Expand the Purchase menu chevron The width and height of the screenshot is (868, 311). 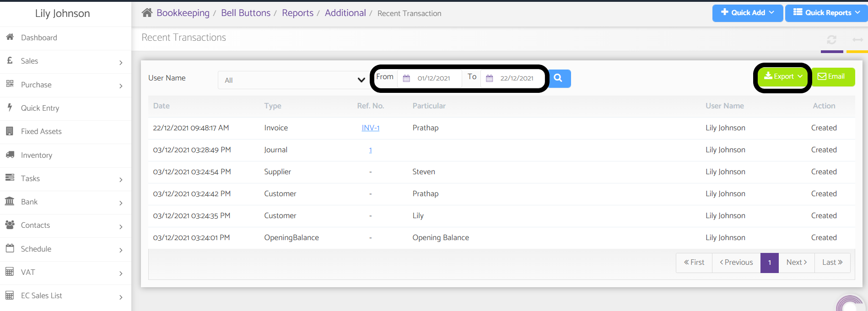point(121,86)
